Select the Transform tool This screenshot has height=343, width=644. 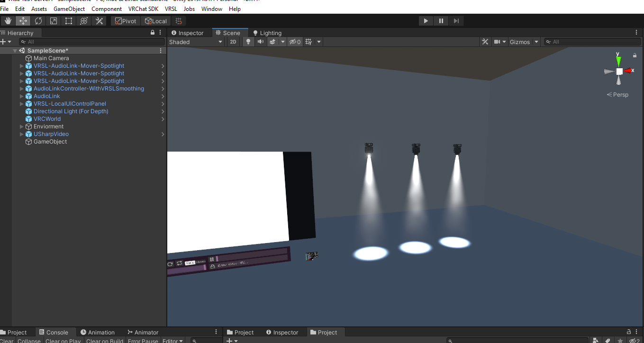point(84,21)
